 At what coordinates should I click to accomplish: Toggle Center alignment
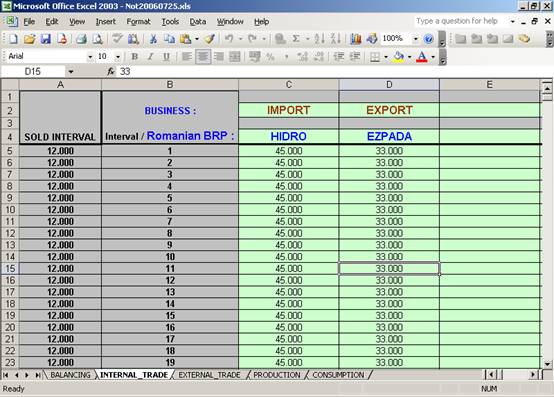(203, 57)
